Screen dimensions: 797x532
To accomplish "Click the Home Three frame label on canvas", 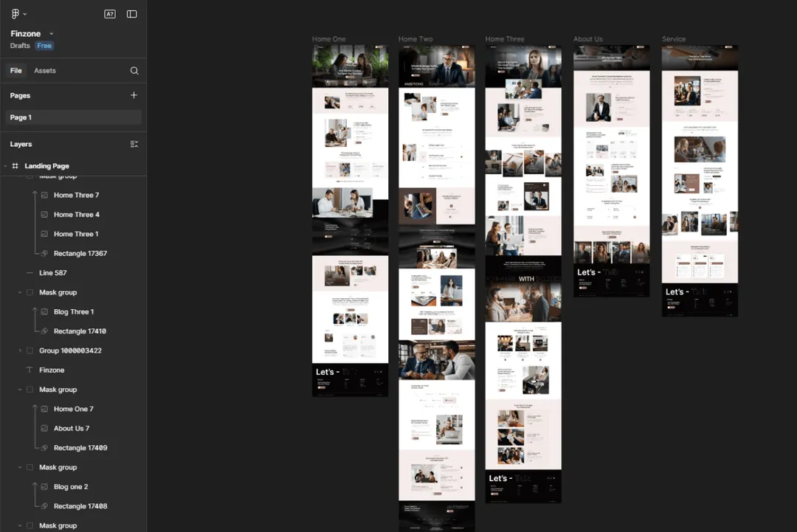I will [x=504, y=39].
